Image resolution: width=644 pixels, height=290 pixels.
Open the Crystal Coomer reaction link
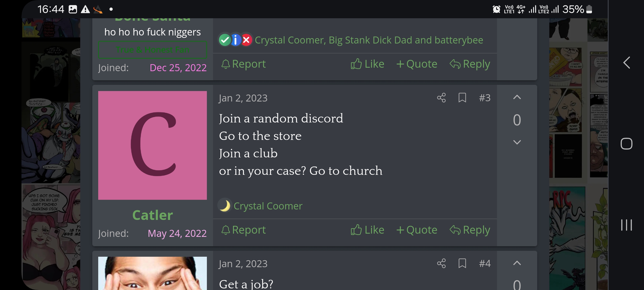(268, 206)
